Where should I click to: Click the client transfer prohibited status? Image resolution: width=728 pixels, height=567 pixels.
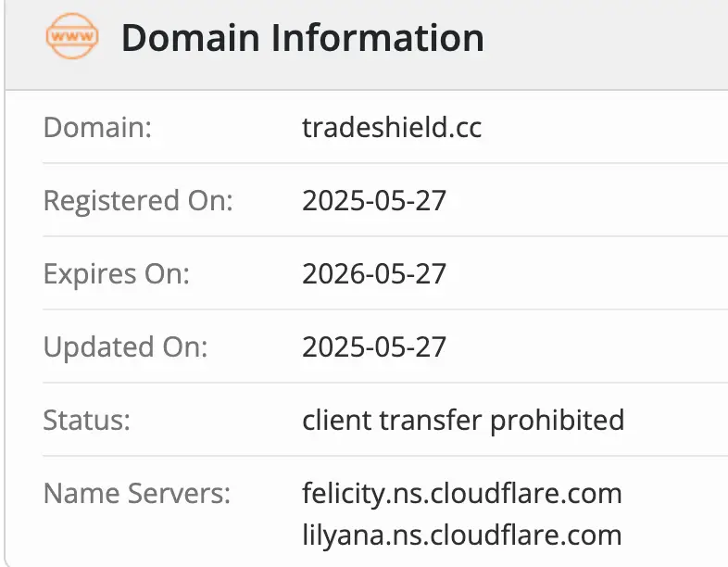[x=463, y=420]
